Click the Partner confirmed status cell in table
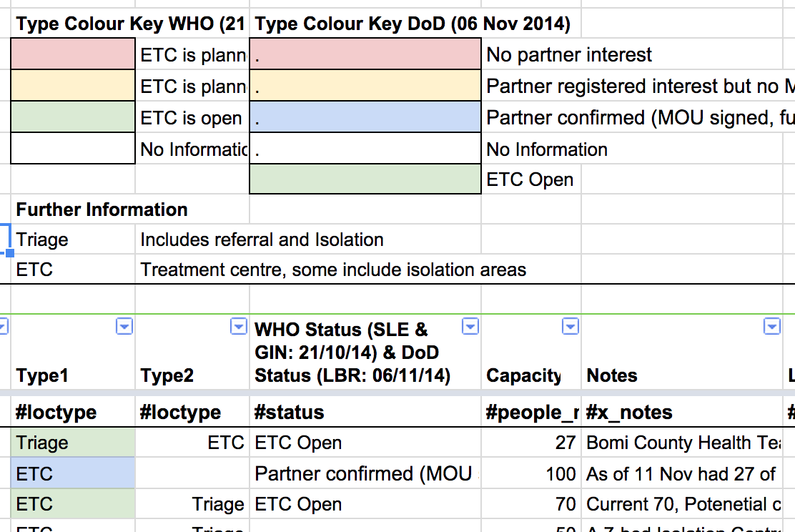 pyautogui.click(x=365, y=473)
